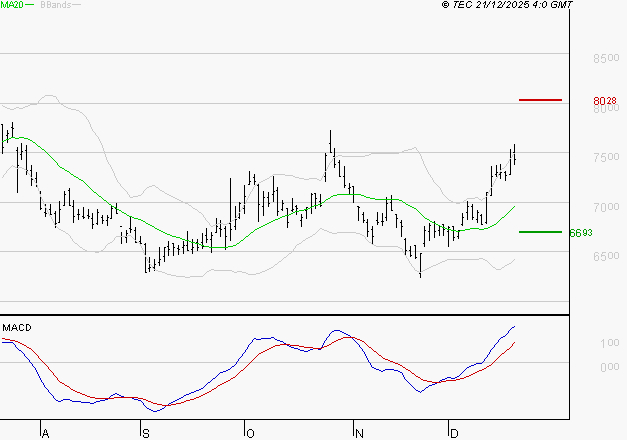Click the 7000 price axis label
This screenshot has height=440, width=627.
606,207
